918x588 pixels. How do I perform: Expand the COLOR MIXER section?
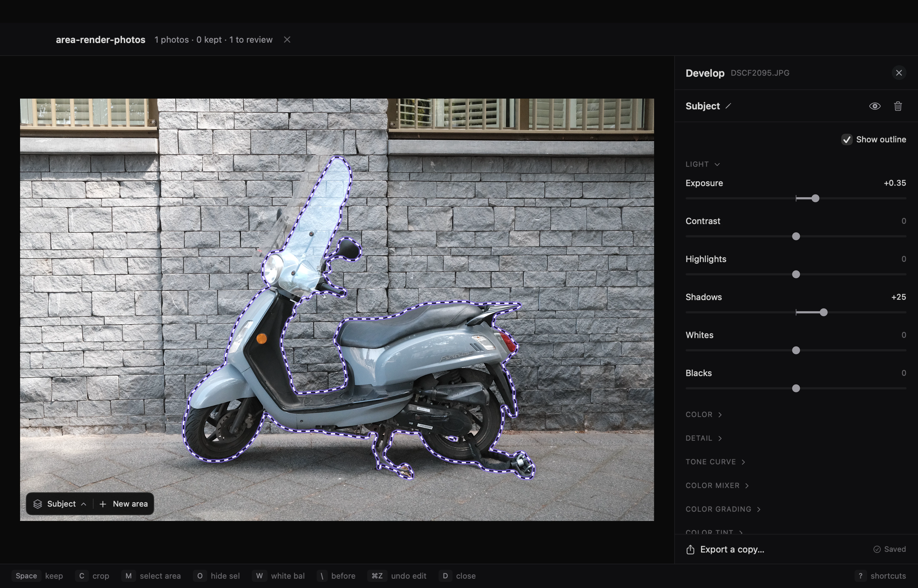(717, 486)
